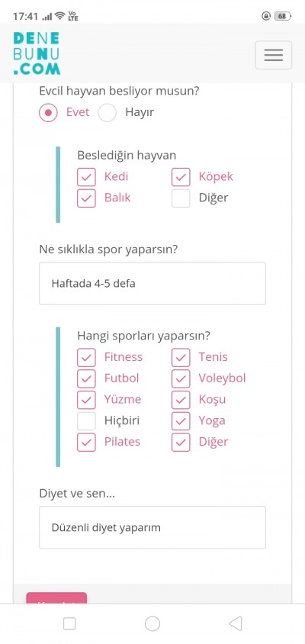Tap the Android recent apps square
This screenshot has height=644, width=305.
tap(69, 623)
